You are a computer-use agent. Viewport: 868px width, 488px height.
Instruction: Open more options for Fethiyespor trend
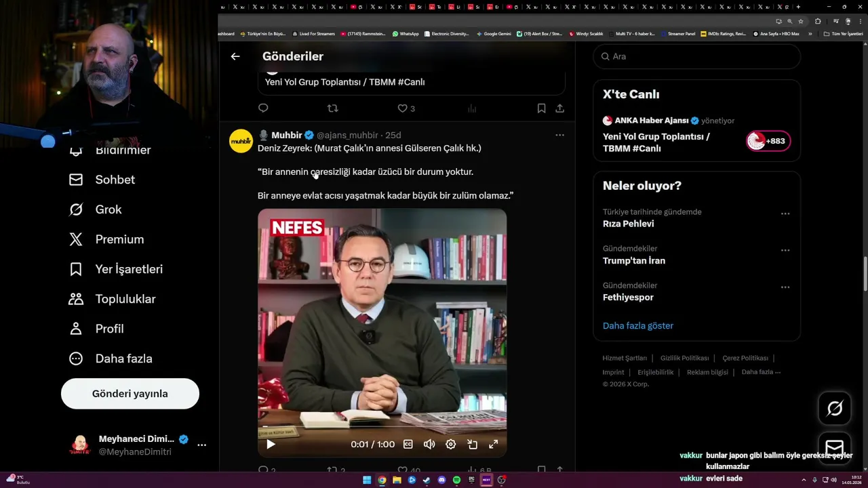(785, 287)
